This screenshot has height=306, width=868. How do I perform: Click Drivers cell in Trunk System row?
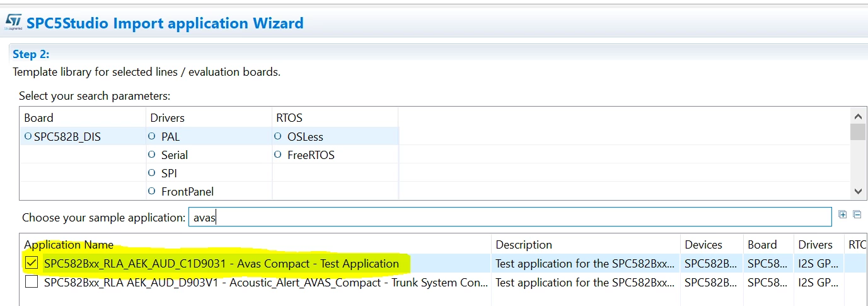tap(819, 282)
